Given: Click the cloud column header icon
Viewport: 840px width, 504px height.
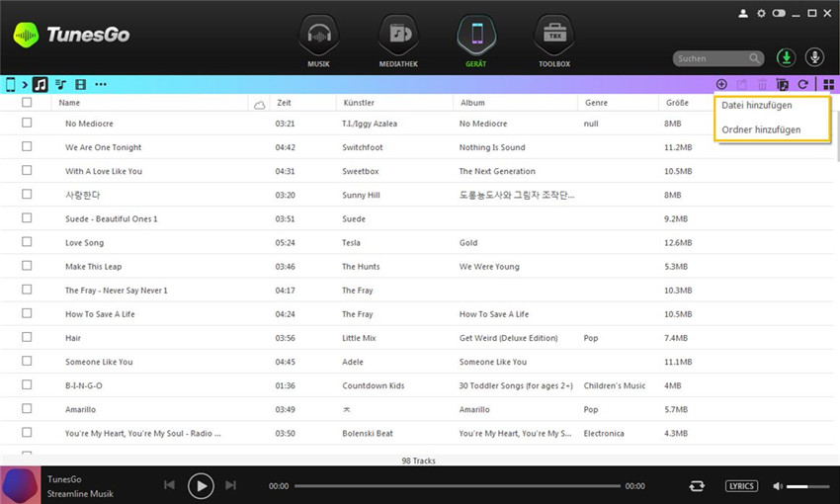Looking at the screenshot, I should (x=259, y=105).
